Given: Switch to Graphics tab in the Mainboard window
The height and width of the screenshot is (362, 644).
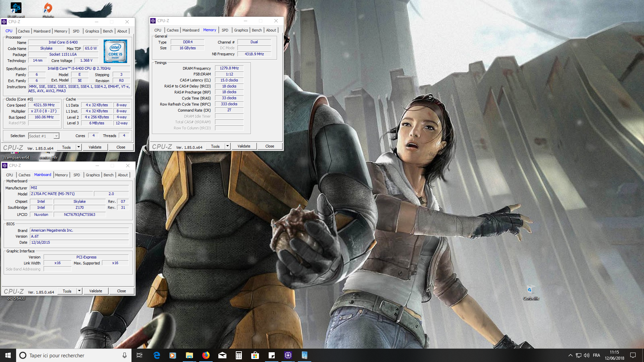Looking at the screenshot, I should tap(93, 175).
